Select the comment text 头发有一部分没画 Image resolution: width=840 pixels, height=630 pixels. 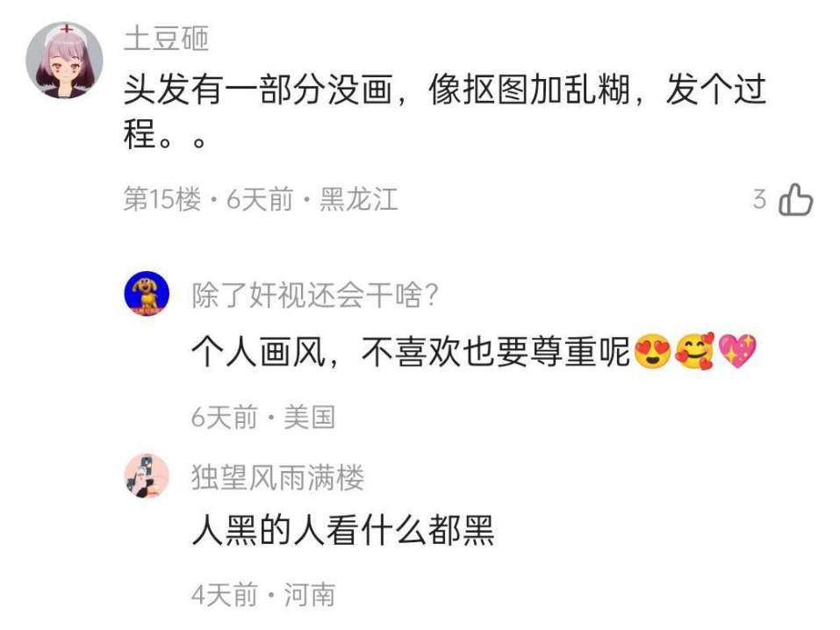(258, 89)
